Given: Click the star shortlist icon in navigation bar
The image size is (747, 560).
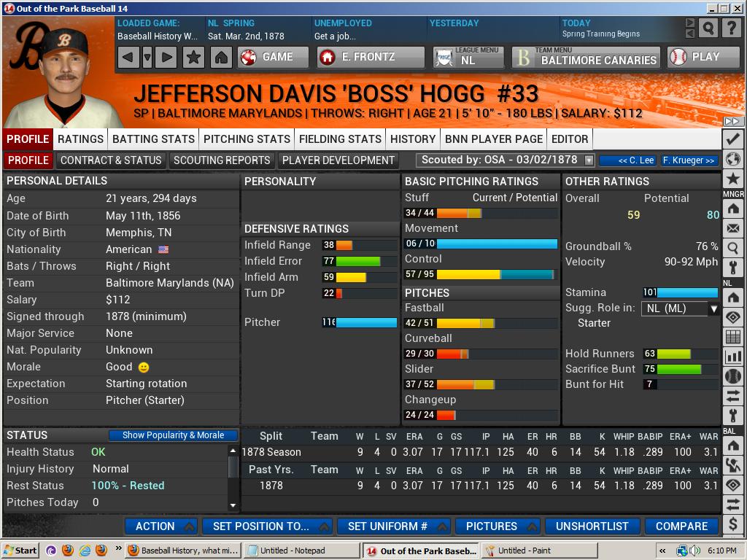Looking at the screenshot, I should click(193, 57).
